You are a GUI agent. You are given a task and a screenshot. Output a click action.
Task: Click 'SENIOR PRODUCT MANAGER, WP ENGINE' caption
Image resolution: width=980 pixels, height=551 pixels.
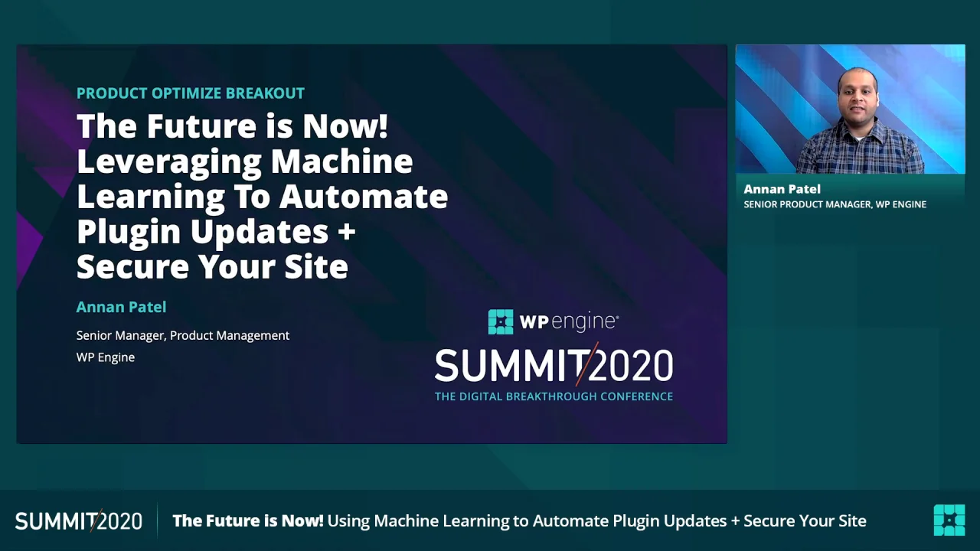click(x=835, y=204)
